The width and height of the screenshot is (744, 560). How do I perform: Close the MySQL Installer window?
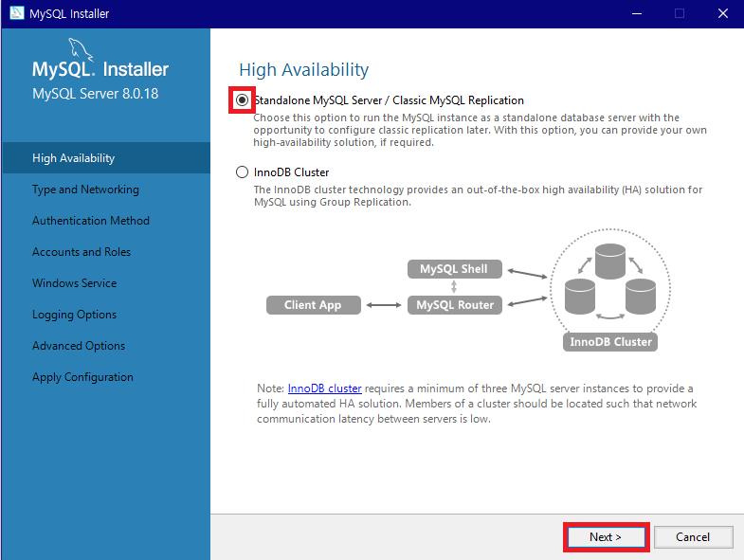pos(722,14)
